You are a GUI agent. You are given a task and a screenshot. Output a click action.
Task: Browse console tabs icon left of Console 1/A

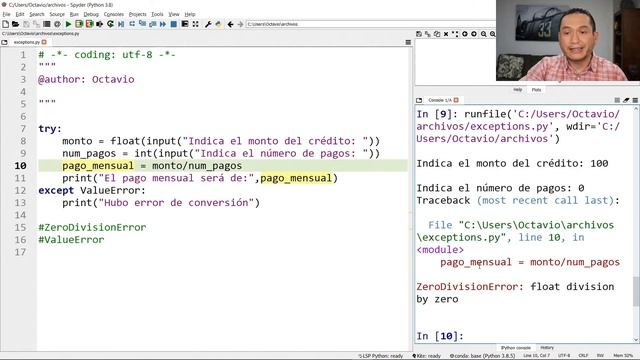(x=419, y=100)
